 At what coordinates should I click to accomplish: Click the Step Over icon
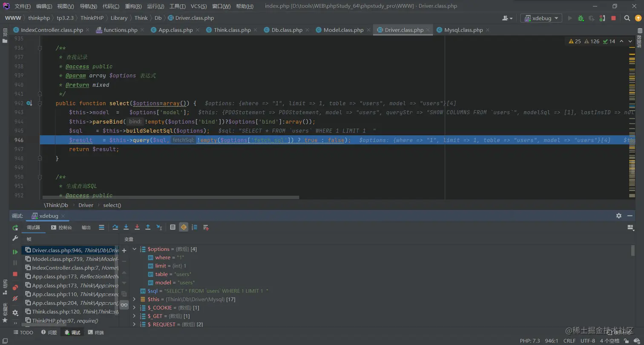115,227
